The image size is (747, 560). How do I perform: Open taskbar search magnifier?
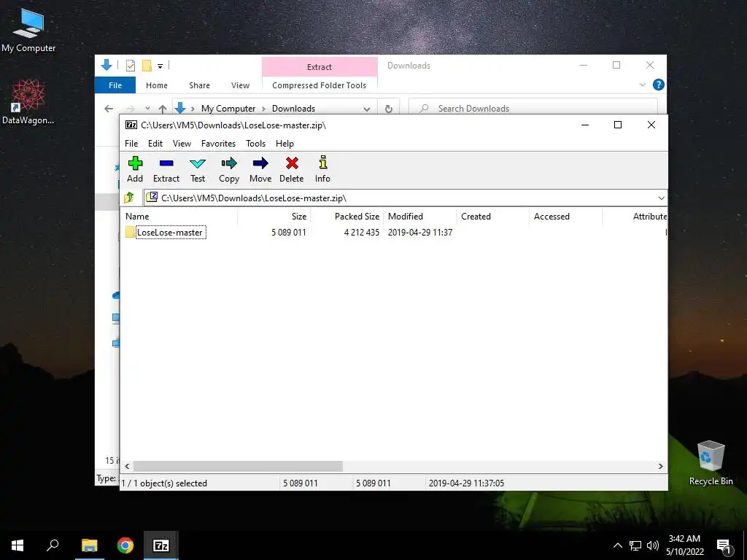tap(53, 545)
